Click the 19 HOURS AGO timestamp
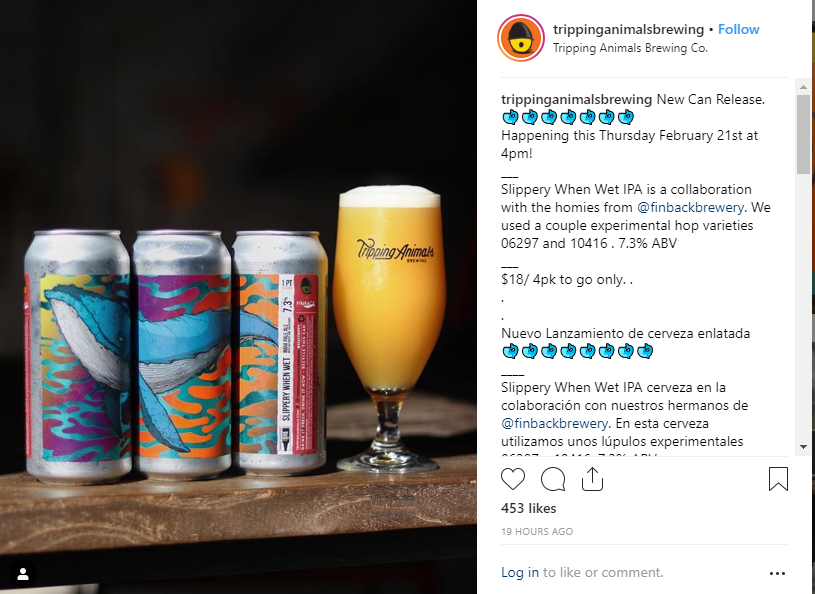The height and width of the screenshot is (594, 815). point(536,532)
